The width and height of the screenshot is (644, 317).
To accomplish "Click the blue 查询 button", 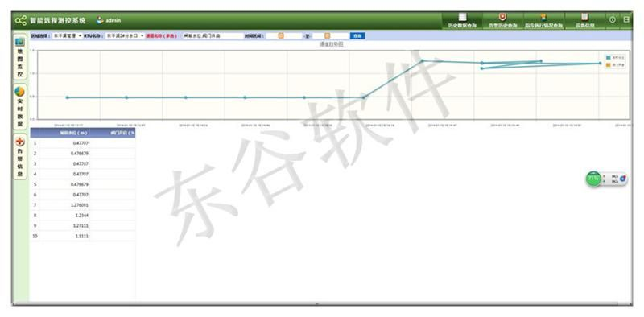I will (x=357, y=36).
